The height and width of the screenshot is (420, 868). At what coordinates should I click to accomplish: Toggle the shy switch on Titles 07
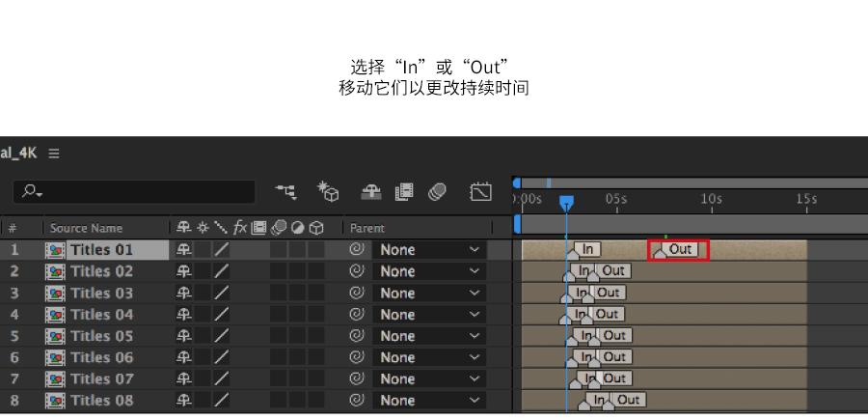183,378
